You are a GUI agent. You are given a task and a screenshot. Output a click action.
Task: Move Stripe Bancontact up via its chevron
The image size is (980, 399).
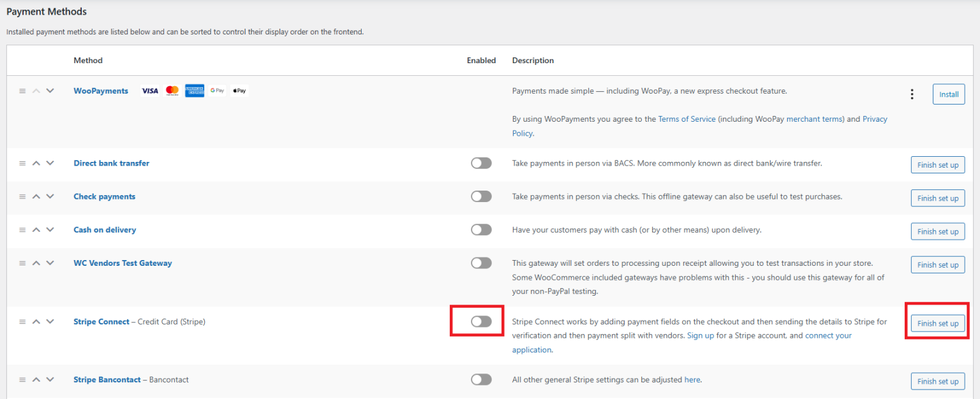click(x=36, y=379)
